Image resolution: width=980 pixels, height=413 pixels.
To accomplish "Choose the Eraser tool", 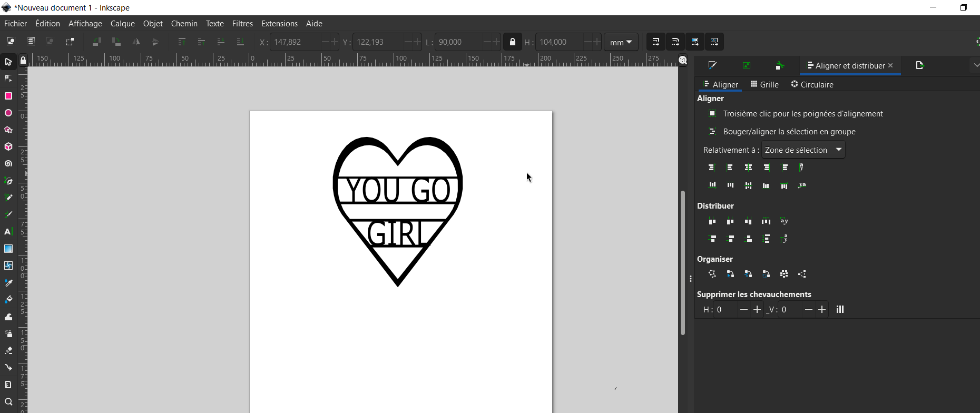I will 8,350.
